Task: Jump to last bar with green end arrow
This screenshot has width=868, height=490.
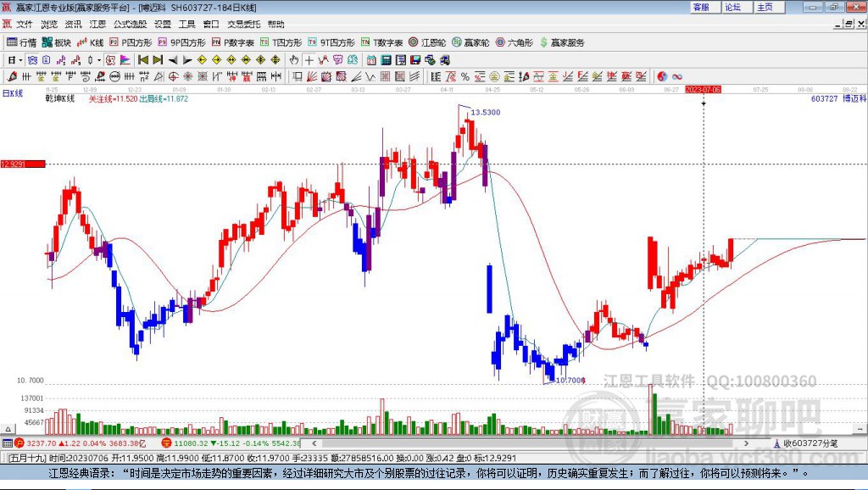Action: tap(158, 60)
